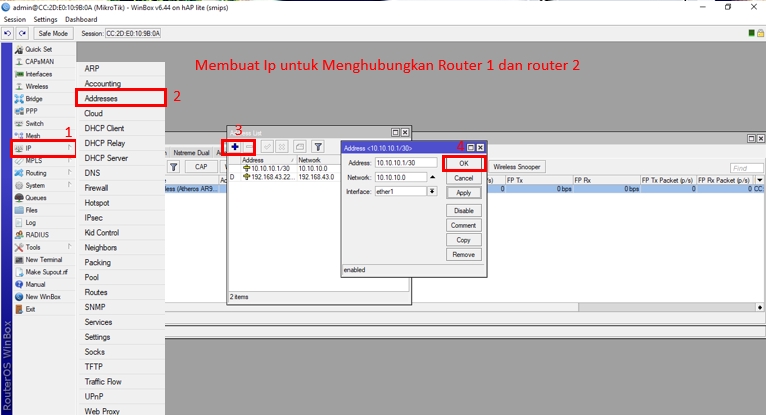
Task: Click the Comment button in Address dialog
Action: (464, 226)
